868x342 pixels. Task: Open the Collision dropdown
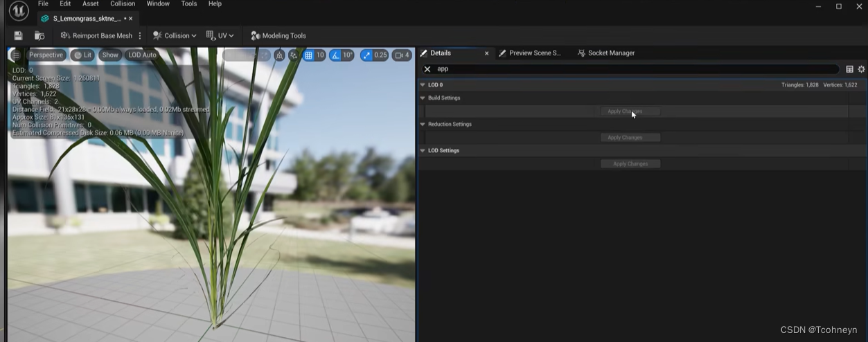point(175,35)
